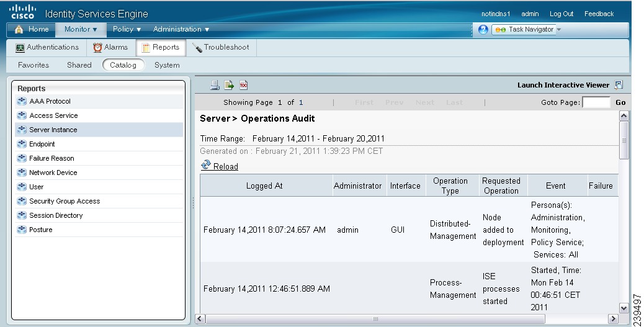Click the Logged At column header
644x327 pixels.
264,186
